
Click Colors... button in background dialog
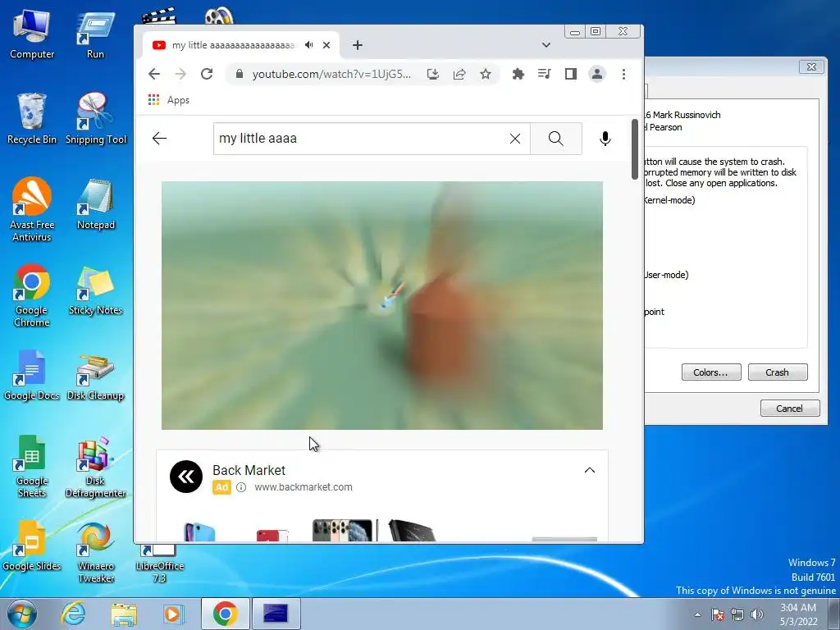point(711,372)
